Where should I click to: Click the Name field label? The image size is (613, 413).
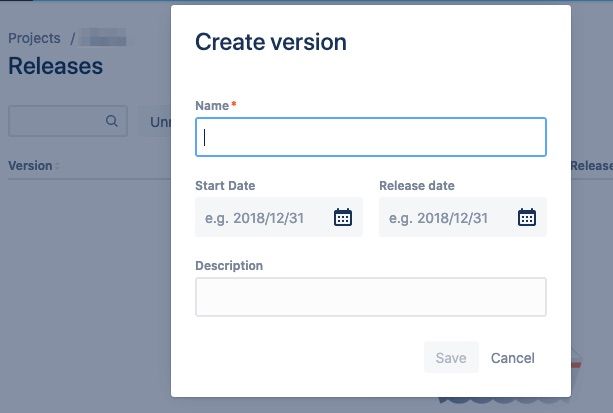tap(212, 106)
